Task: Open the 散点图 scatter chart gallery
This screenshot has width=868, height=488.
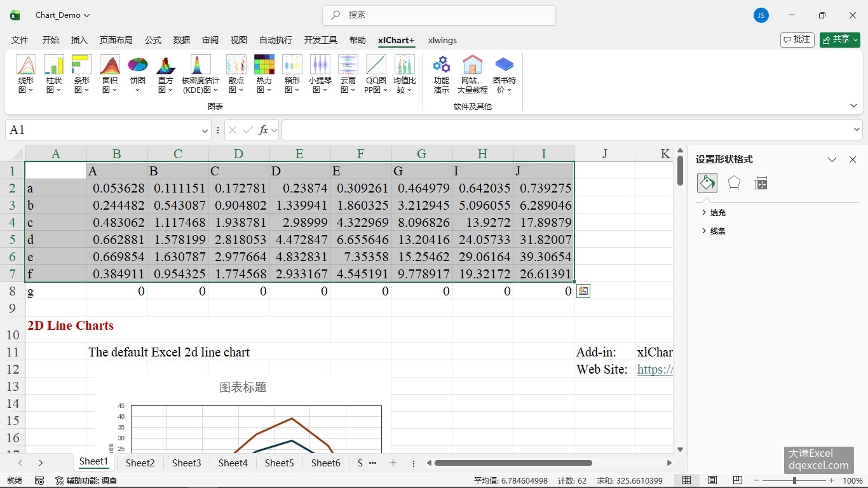Action: (236, 74)
